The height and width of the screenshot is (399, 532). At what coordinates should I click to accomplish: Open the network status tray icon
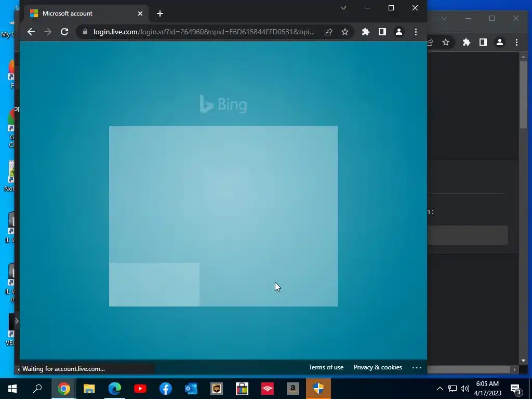[x=453, y=389]
